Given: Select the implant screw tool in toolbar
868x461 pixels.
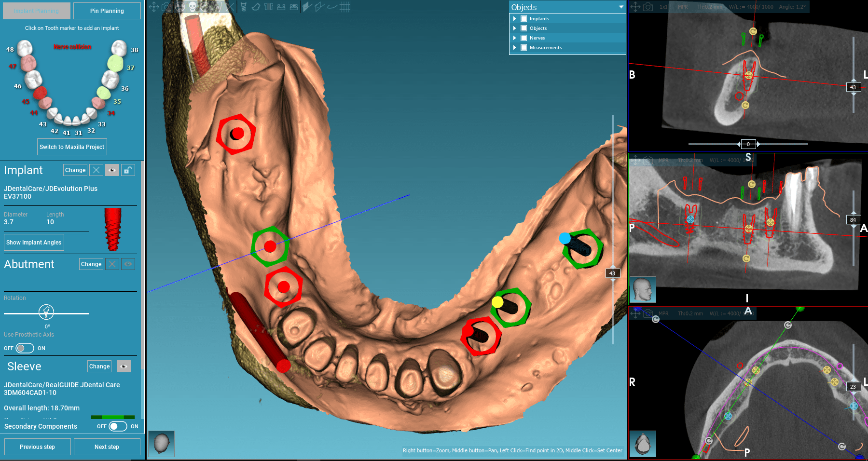Looking at the screenshot, I should [x=243, y=7].
